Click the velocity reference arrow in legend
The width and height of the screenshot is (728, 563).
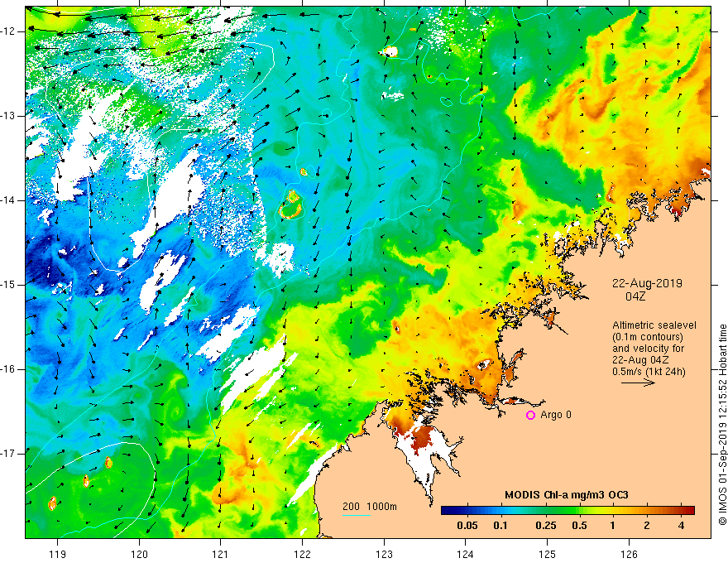(638, 383)
